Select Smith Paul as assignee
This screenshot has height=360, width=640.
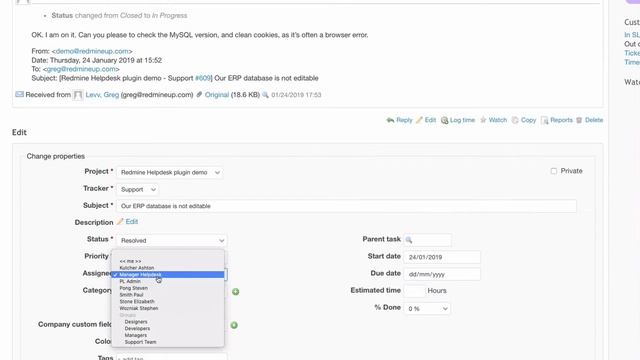[x=168, y=295]
